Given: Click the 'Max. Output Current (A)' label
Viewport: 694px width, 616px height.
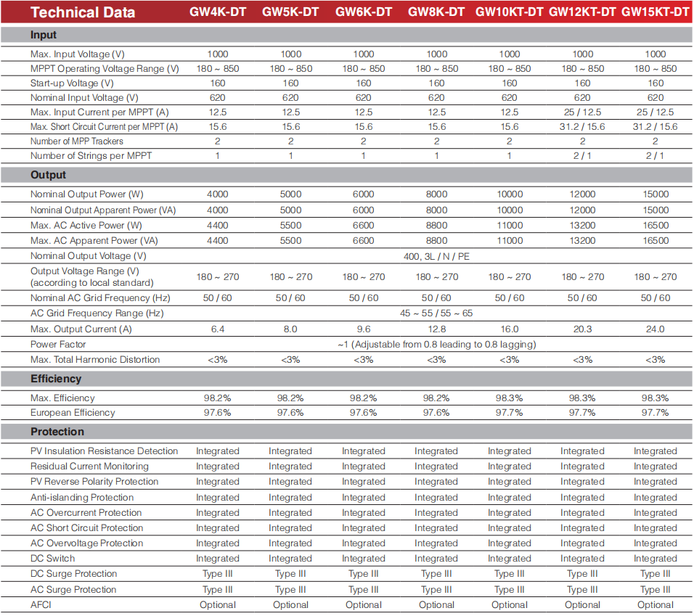Looking at the screenshot, I should point(81,329).
